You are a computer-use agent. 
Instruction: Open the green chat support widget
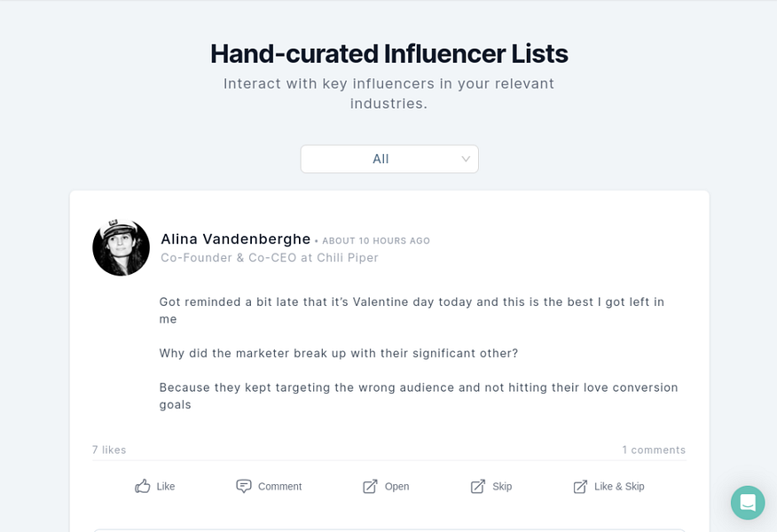point(748,502)
